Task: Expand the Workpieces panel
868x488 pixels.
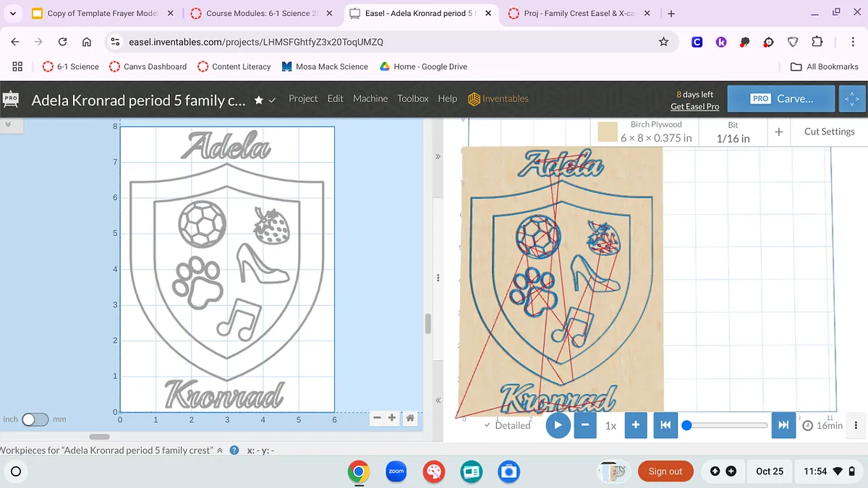Action: point(220,450)
